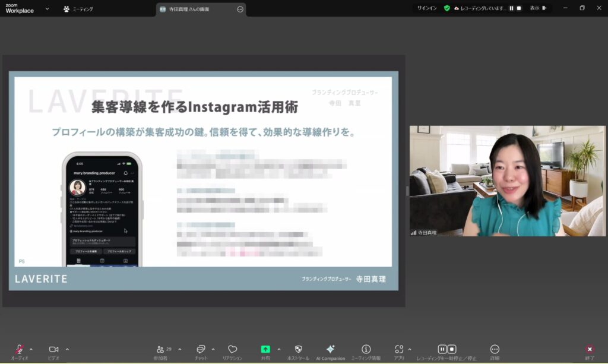Click the handle between share and video
Image resolution: width=608 pixels, height=364 pixels.
click(x=407, y=191)
